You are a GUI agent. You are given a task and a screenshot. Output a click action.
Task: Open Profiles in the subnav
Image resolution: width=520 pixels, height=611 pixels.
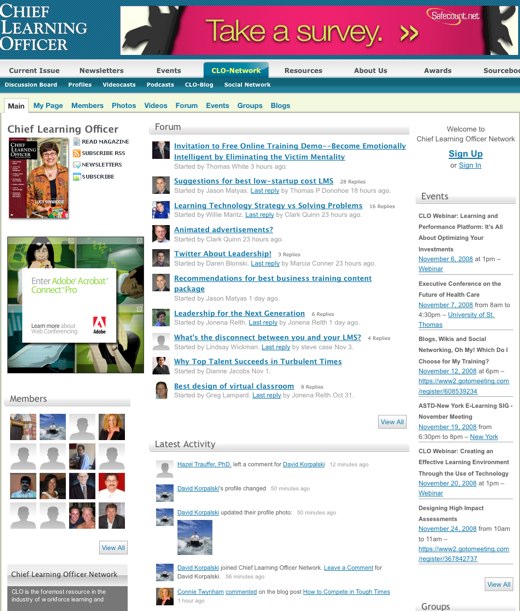tap(80, 85)
